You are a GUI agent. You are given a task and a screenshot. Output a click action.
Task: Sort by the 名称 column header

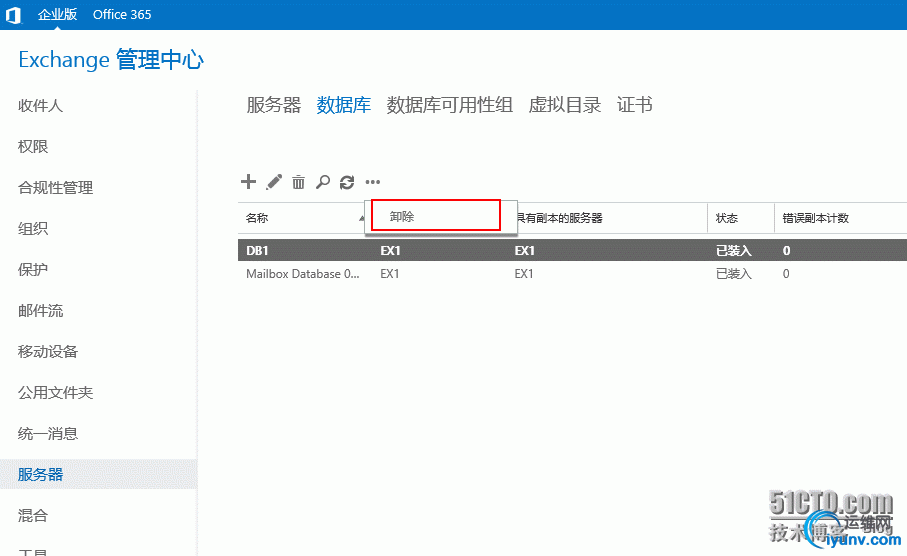[x=257, y=218]
